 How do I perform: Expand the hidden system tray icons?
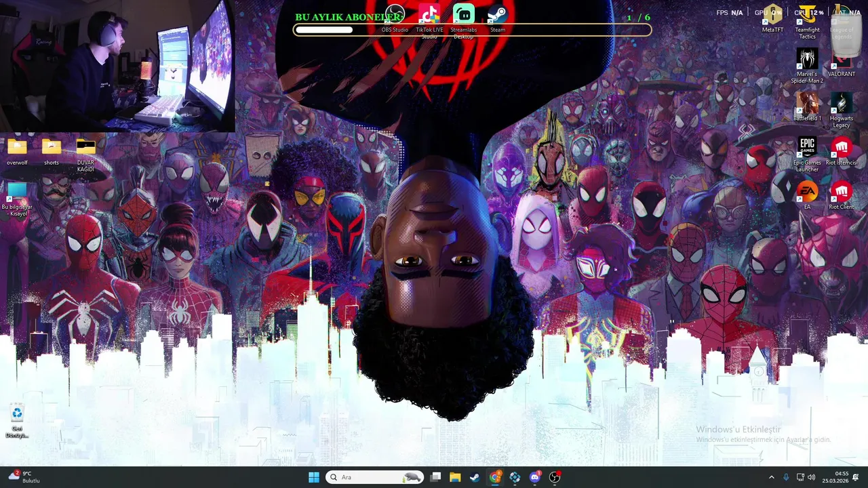(x=771, y=477)
